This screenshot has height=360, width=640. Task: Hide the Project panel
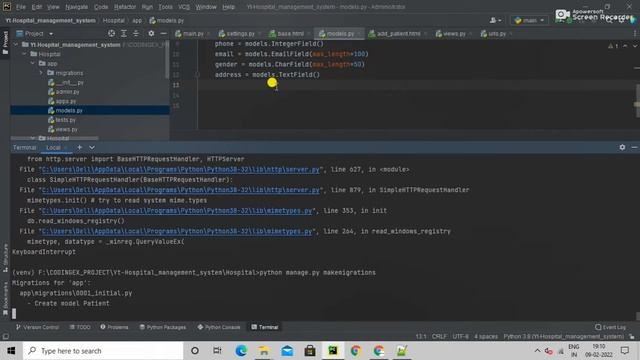tap(163, 33)
